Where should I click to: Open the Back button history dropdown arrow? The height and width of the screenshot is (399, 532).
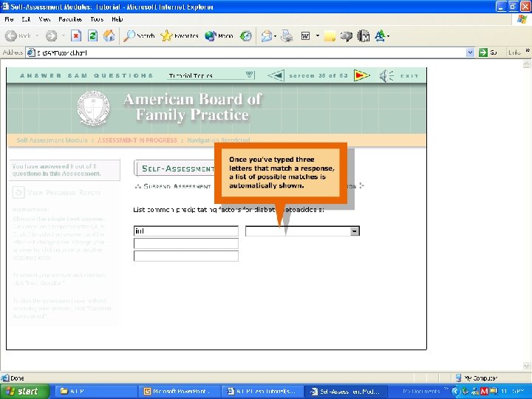37,35
